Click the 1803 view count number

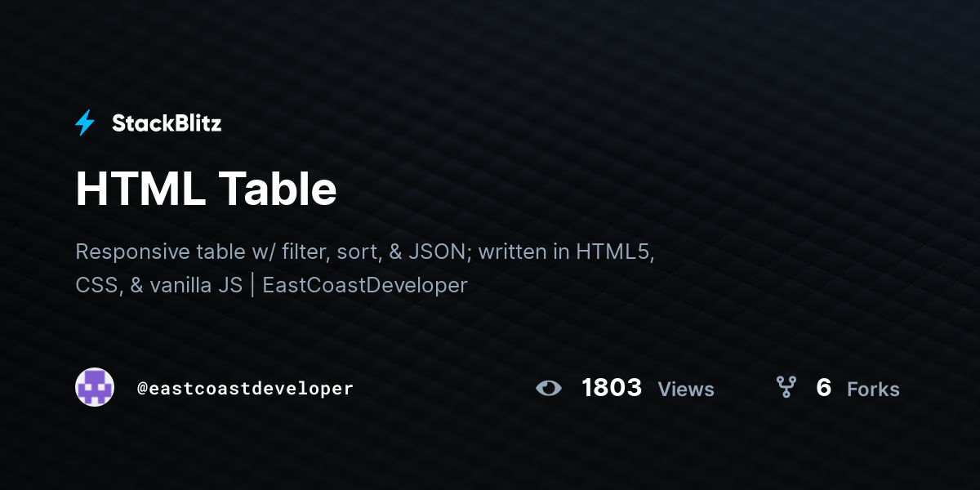(x=612, y=388)
